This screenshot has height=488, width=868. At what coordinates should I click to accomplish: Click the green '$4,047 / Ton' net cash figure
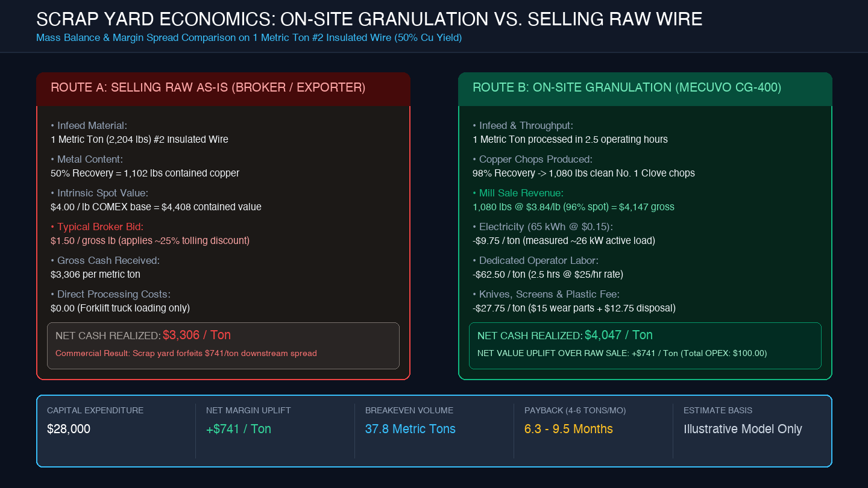[618, 335]
